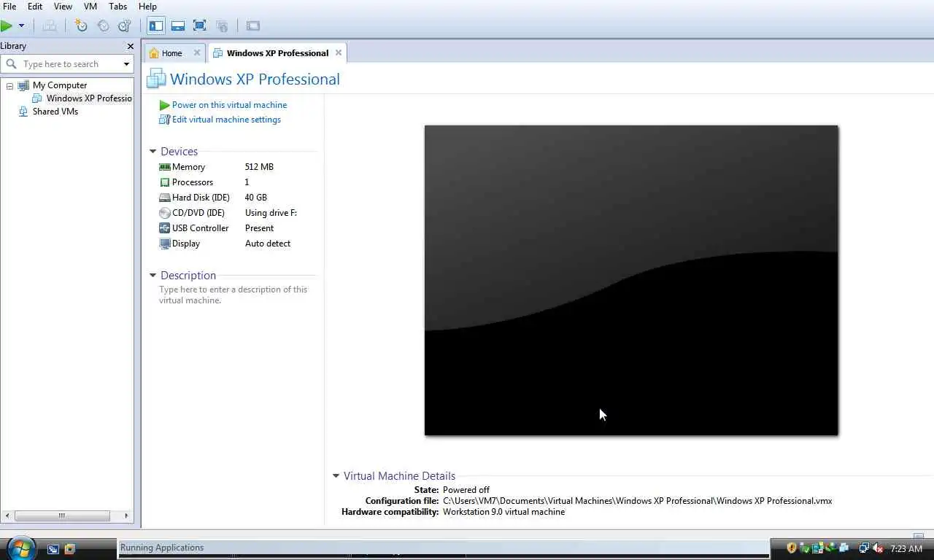
Task: Click the Revert to snapshot toolbar icon
Action: [x=103, y=26]
